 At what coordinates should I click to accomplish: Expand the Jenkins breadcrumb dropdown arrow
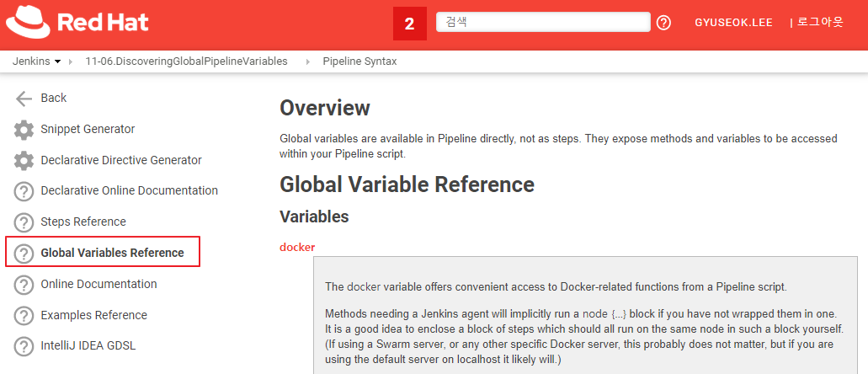tap(57, 61)
